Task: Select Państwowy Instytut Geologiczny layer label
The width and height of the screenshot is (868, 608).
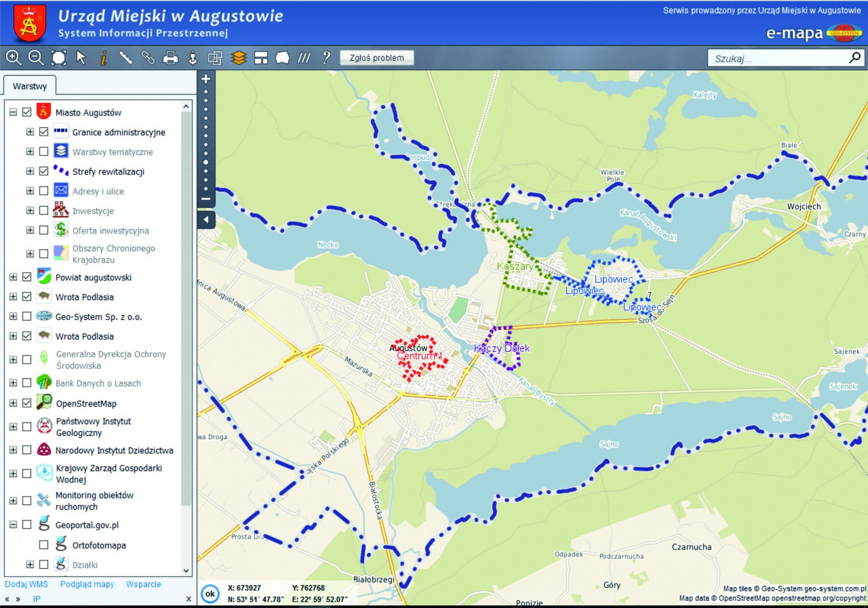Action: pos(93,427)
